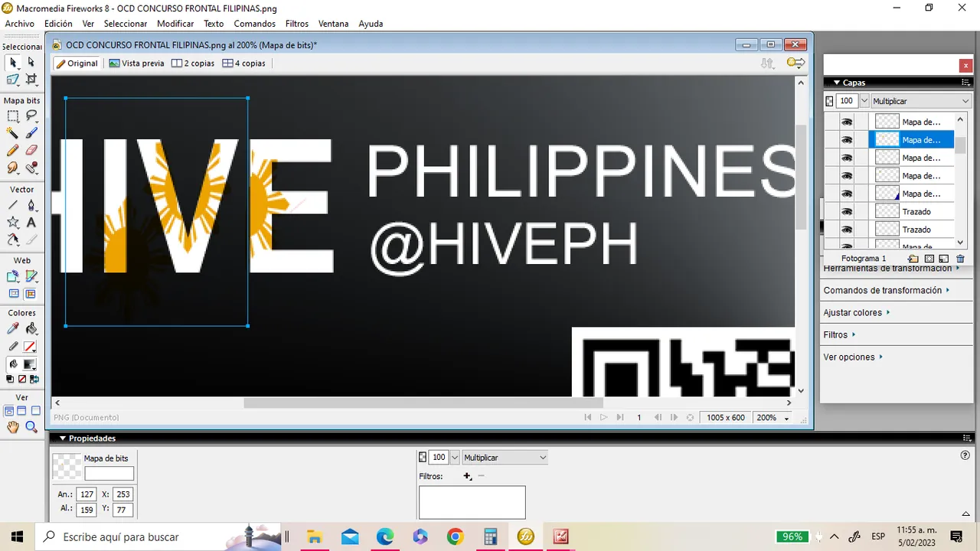The height and width of the screenshot is (551, 980).
Task: Open the Modificar menu
Action: [x=175, y=24]
